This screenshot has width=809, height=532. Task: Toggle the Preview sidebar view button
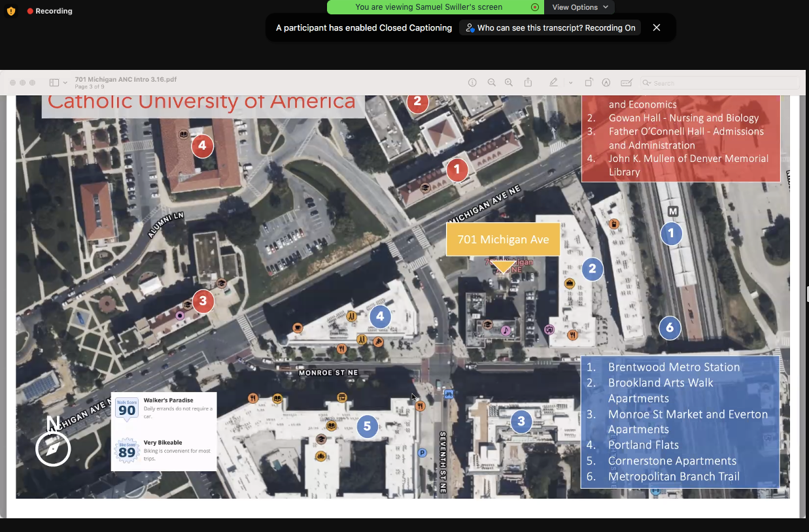coord(54,83)
